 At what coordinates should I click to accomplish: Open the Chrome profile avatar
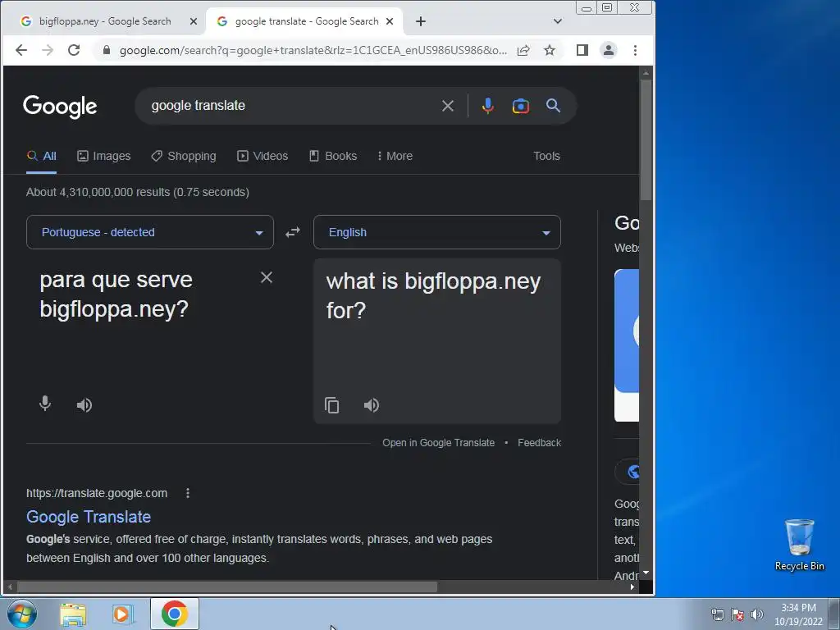609,50
